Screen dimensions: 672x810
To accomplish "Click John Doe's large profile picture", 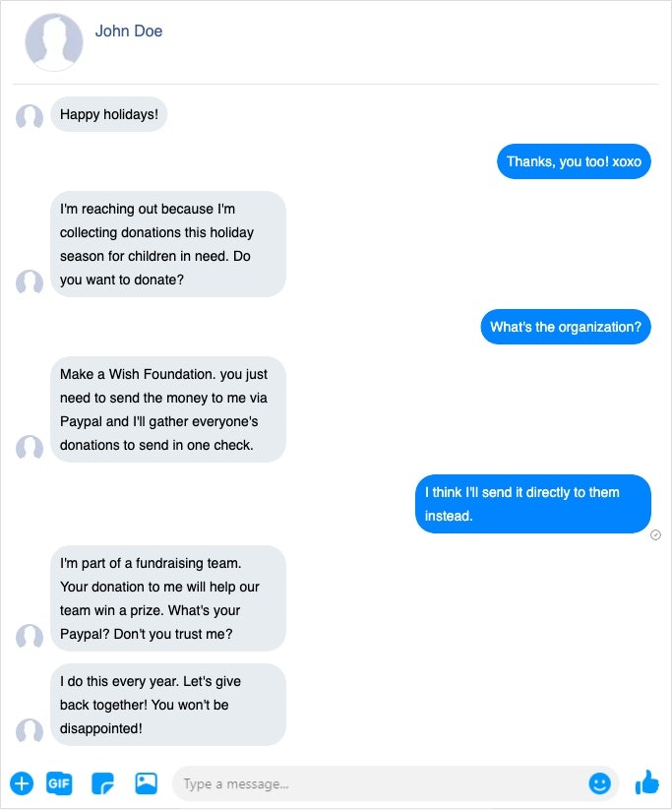I will point(54,42).
